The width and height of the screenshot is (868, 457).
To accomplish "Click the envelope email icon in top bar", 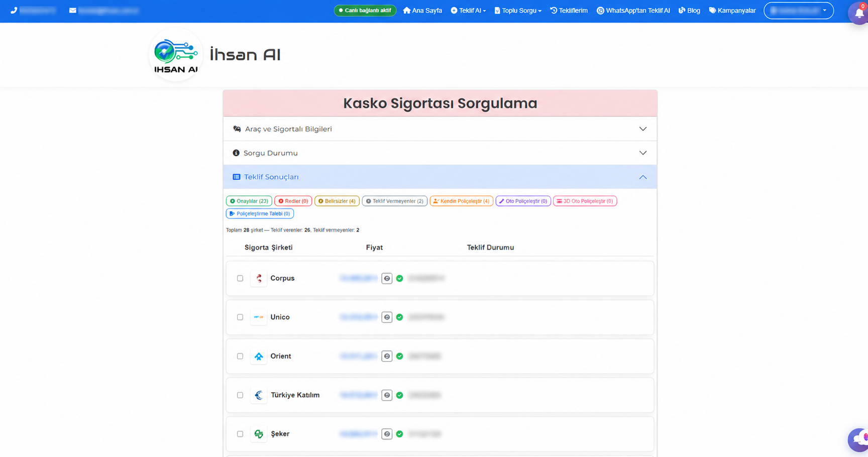I will coord(73,10).
